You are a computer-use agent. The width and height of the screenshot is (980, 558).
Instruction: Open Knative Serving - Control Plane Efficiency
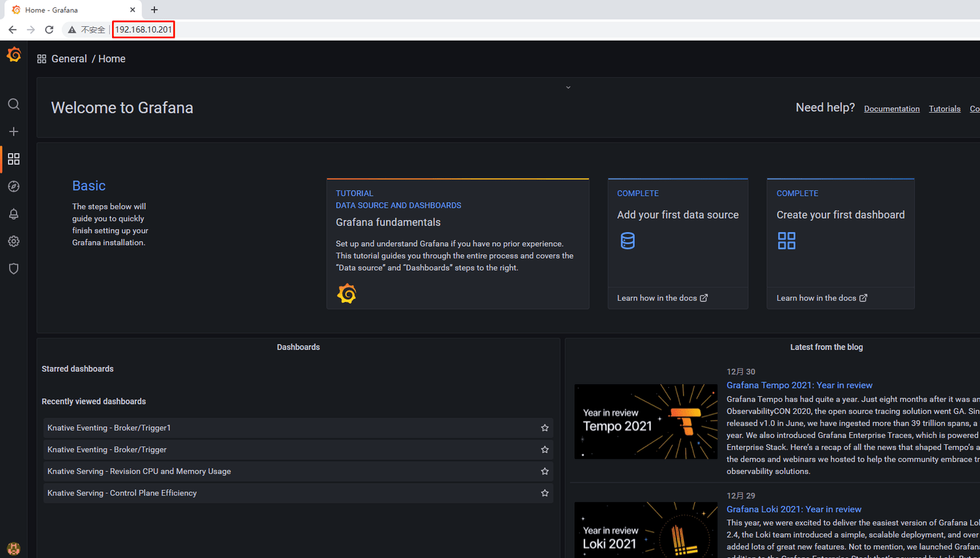[x=298, y=493]
